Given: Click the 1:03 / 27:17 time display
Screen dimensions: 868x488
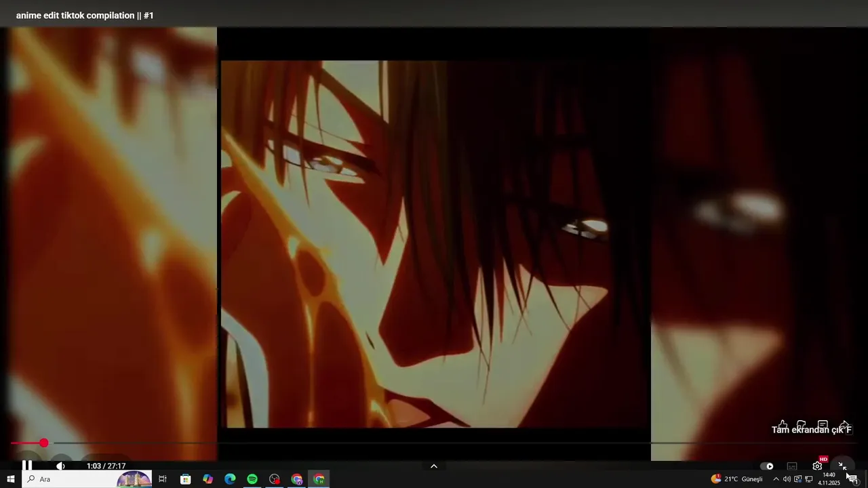Looking at the screenshot, I should (x=106, y=466).
